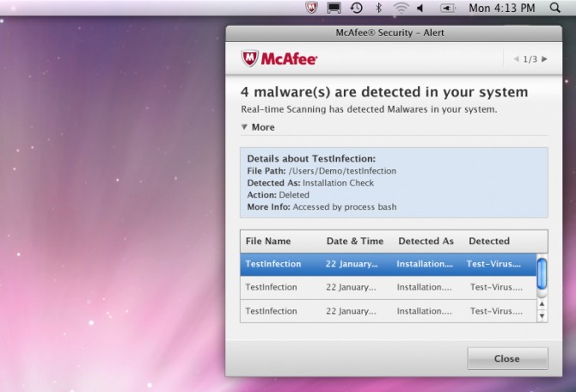Open Spotlight search magnifier
The height and width of the screenshot is (392, 576).
pos(555,8)
